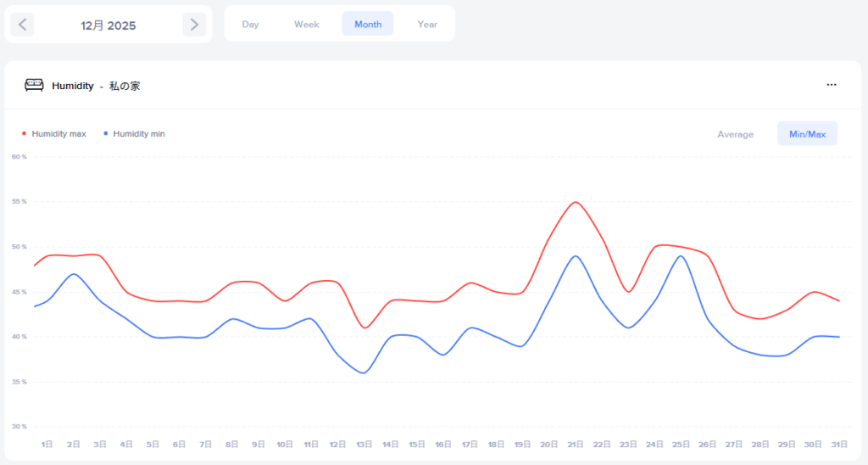868x465 pixels.
Task: Switch to Year view tab
Action: point(427,25)
